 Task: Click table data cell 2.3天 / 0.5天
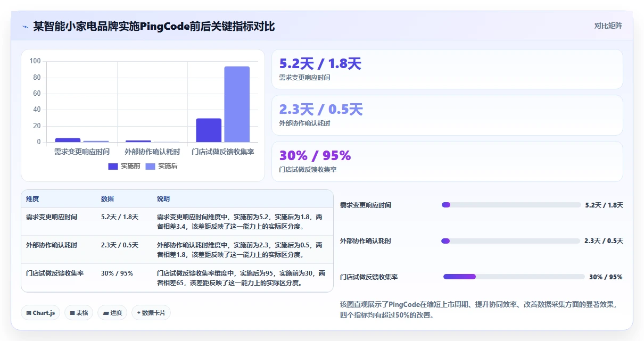pyautogui.click(x=120, y=245)
